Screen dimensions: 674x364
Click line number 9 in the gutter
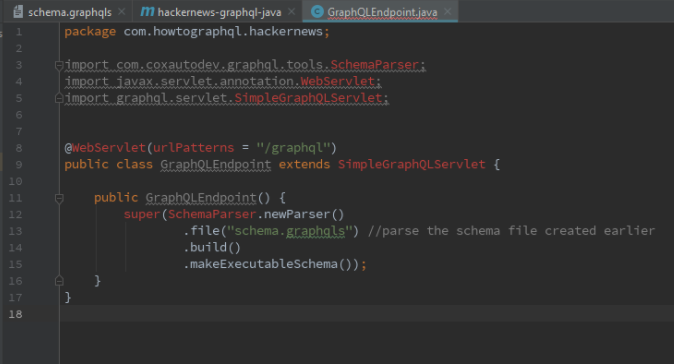[18, 165]
